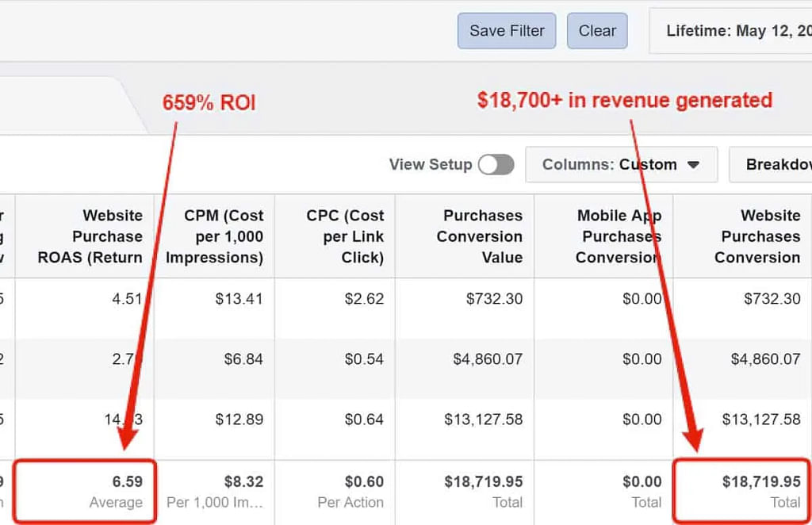Toggle the View Setup switch
This screenshot has width=812, height=525.
click(496, 164)
